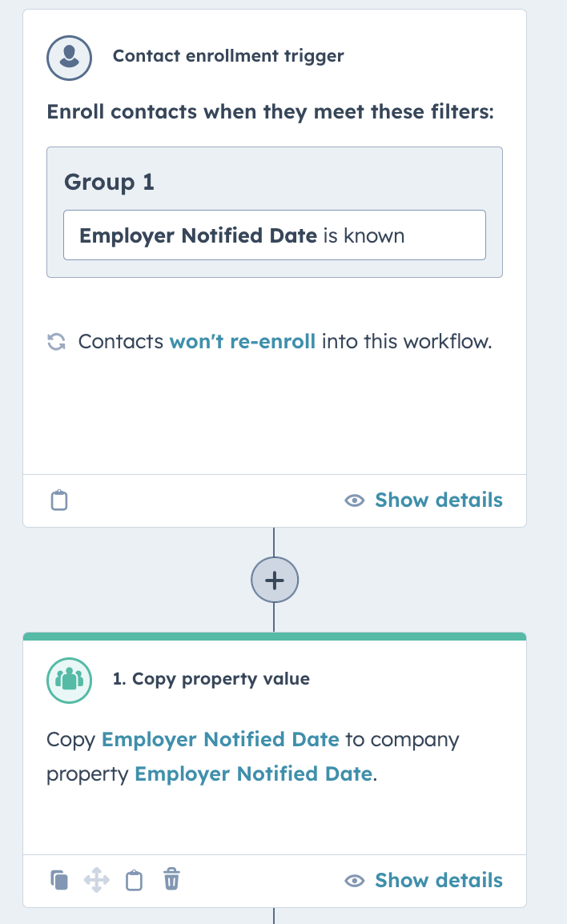The image size is (567, 924).
Task: Click the contact enrollment trigger person icon
Action: (x=69, y=56)
